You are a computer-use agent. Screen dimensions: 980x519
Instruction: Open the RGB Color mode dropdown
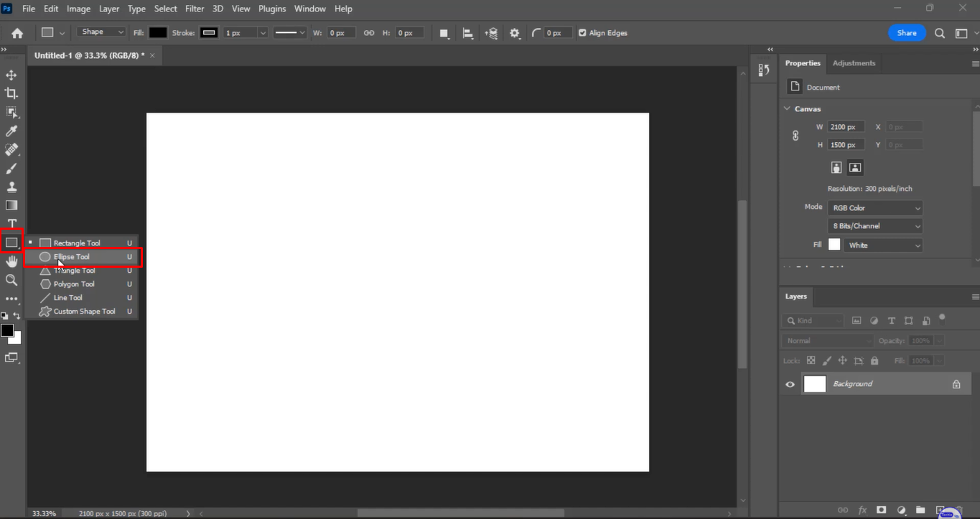coord(874,207)
